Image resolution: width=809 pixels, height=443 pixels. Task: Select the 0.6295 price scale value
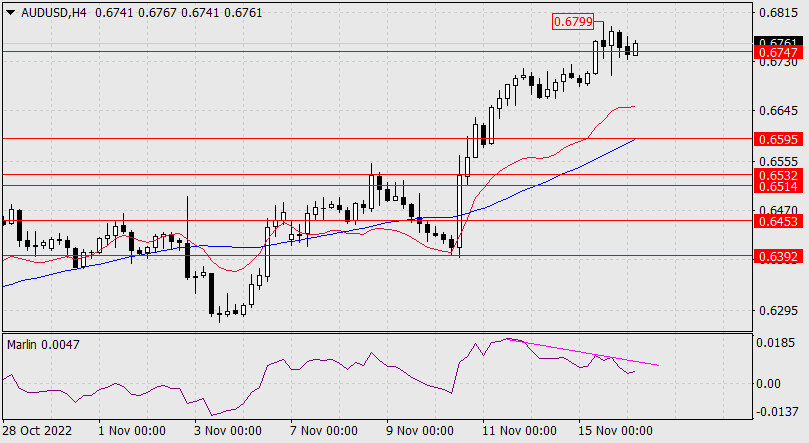[x=779, y=311]
